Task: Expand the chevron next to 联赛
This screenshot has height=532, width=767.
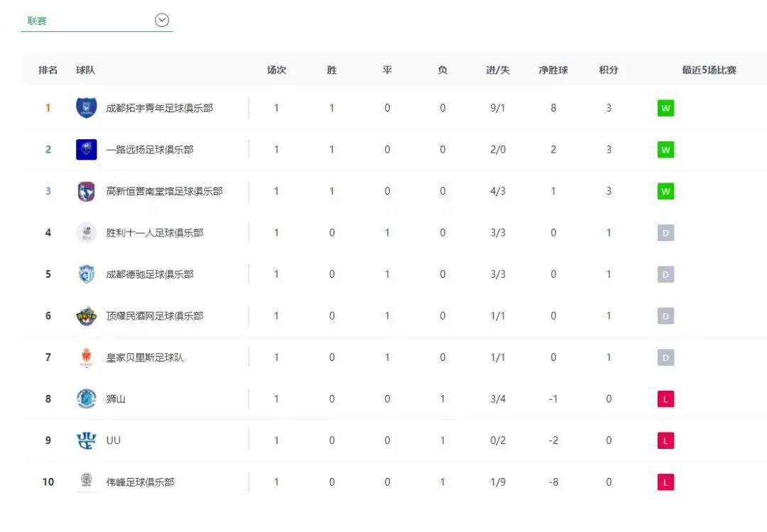Action: coord(161,20)
